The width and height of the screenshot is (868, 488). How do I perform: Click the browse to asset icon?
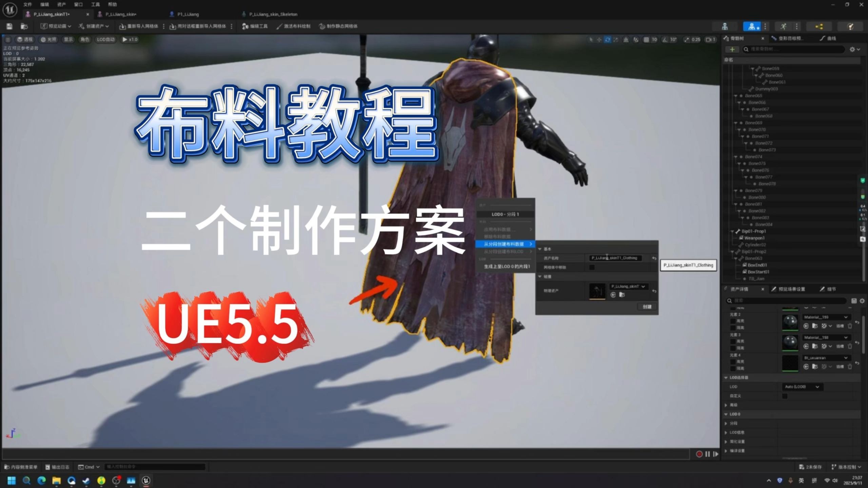(24, 26)
